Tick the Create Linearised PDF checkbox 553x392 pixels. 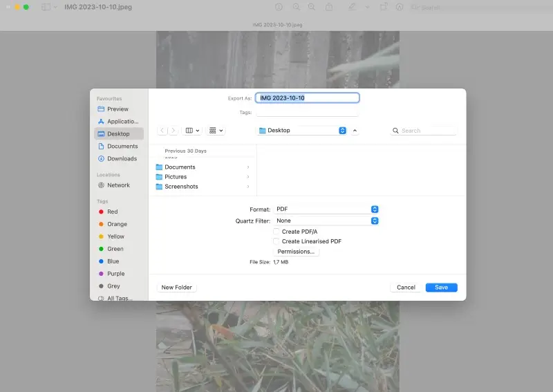276,241
